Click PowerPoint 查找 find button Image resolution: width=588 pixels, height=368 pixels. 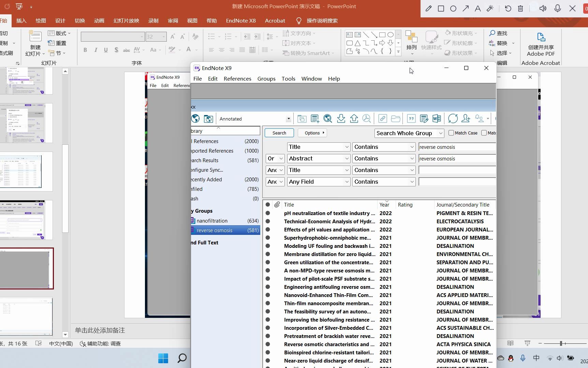[498, 33]
